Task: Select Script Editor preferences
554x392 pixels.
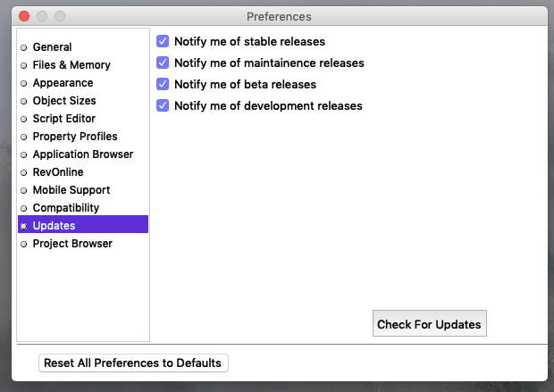Action: (63, 119)
